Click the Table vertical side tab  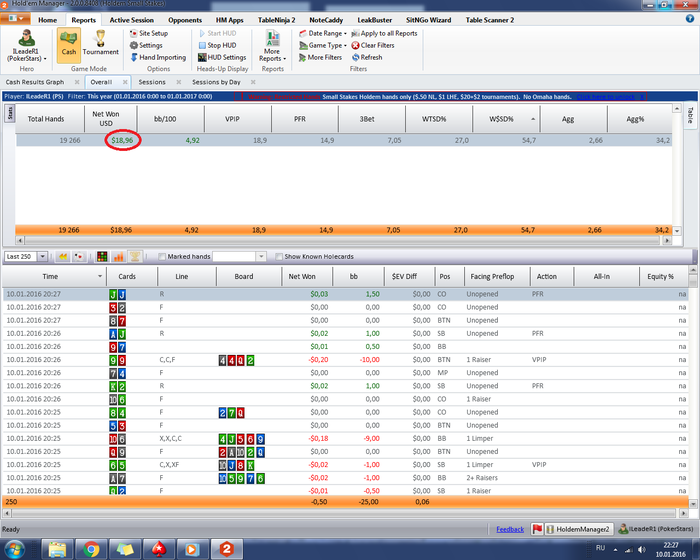[690, 115]
